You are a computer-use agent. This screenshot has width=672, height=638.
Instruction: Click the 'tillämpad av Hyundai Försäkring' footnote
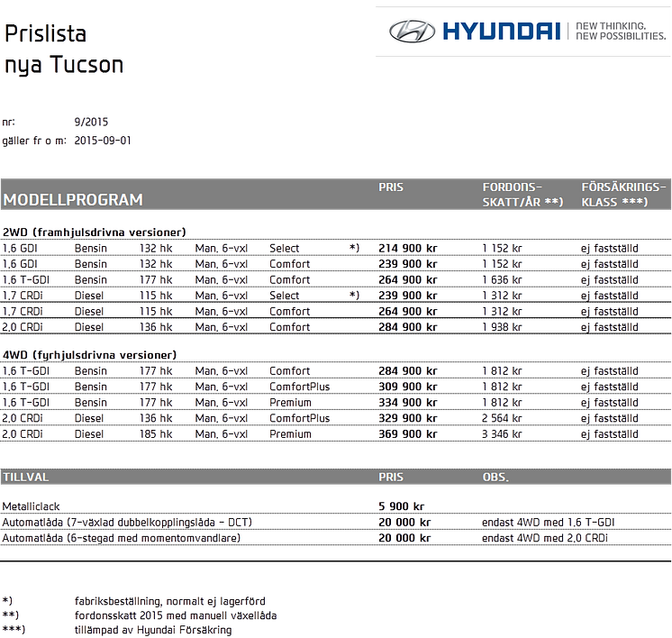[x=153, y=630]
